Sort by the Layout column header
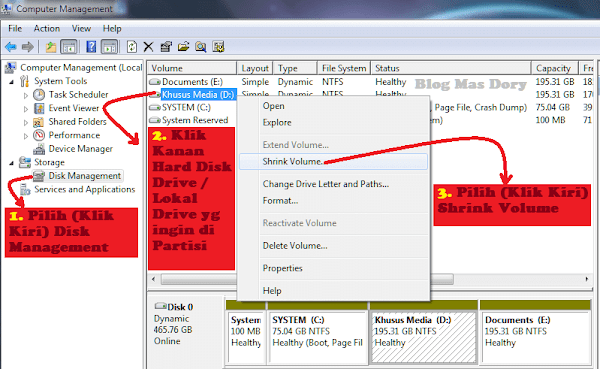Viewport: 600px width, 369px height. coord(255,68)
